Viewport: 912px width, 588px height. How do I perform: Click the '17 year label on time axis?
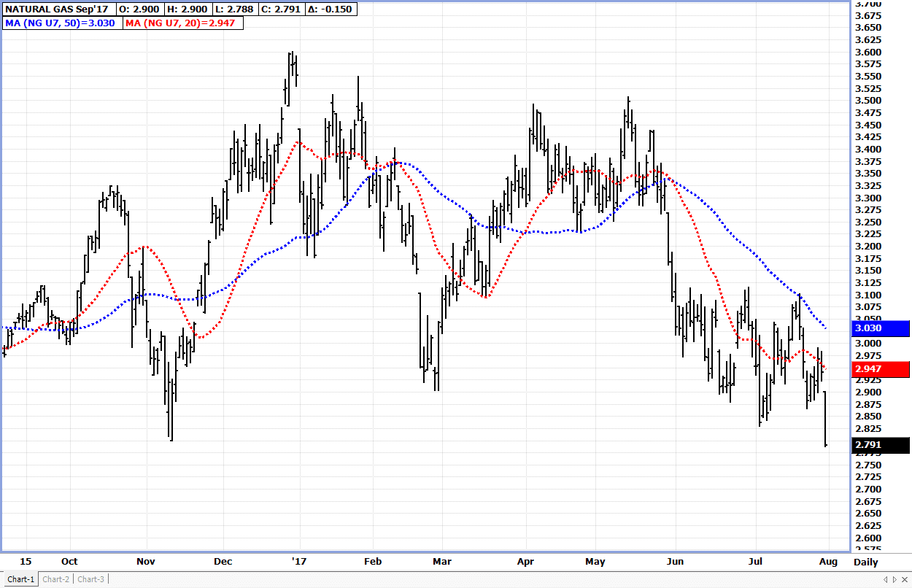[x=298, y=562]
